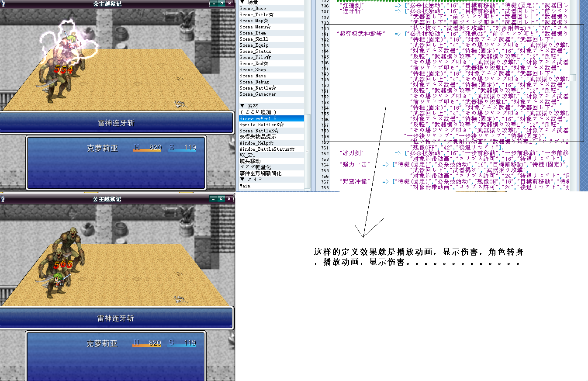Choose the Scene_Menu☆ script
588x381 pixels.
coord(271,27)
